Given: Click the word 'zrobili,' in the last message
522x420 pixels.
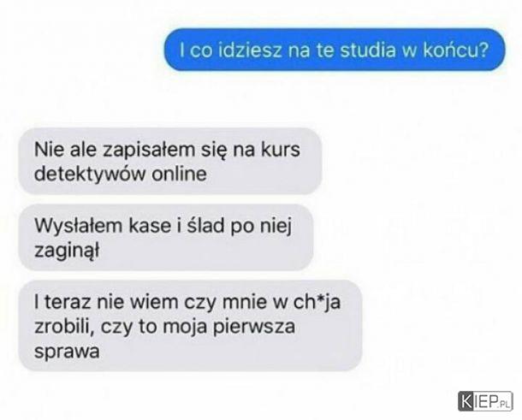Looking at the screenshot, I should [x=64, y=327].
